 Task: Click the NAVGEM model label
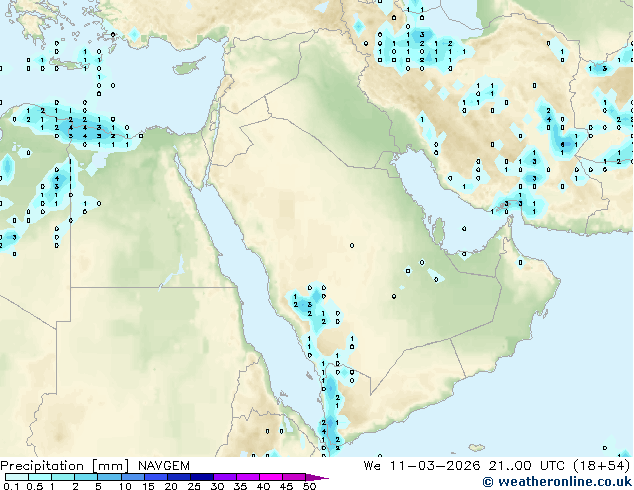click(x=164, y=466)
